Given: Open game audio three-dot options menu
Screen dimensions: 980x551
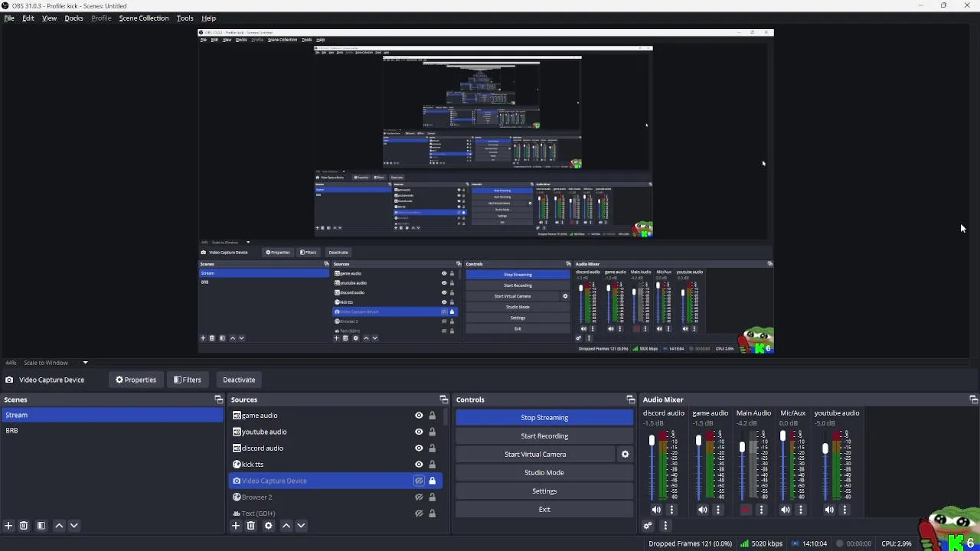Looking at the screenshot, I should tap(718, 510).
